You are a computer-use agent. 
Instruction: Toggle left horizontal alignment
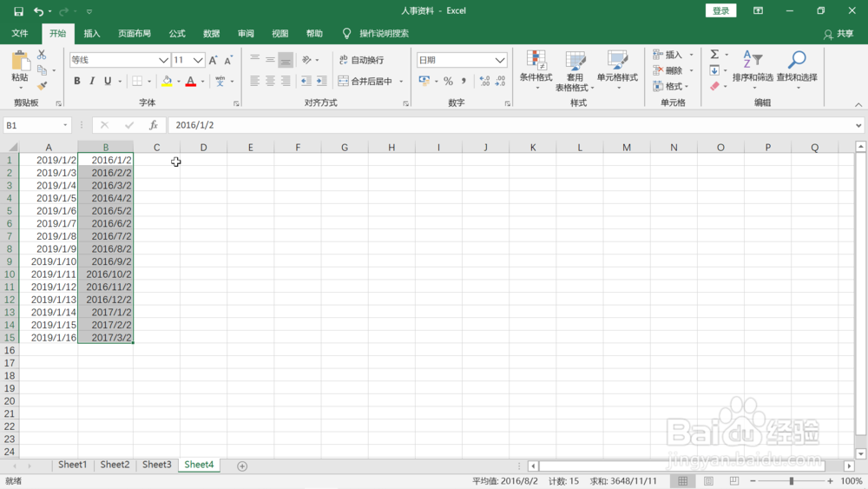pos(254,82)
